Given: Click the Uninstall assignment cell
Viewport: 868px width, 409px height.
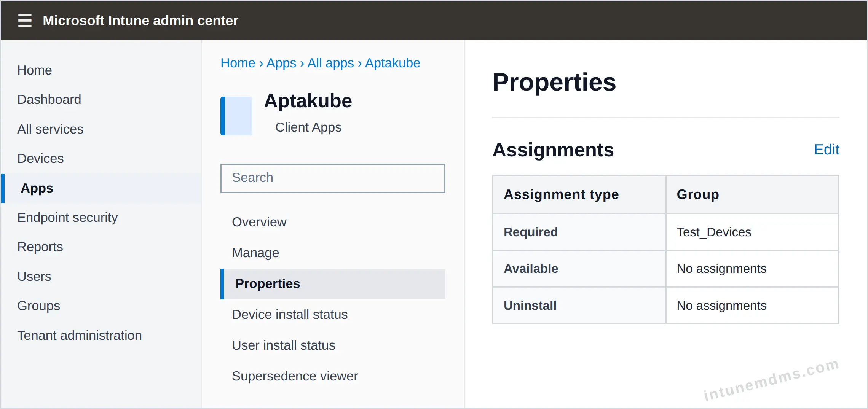Looking at the screenshot, I should [579, 306].
